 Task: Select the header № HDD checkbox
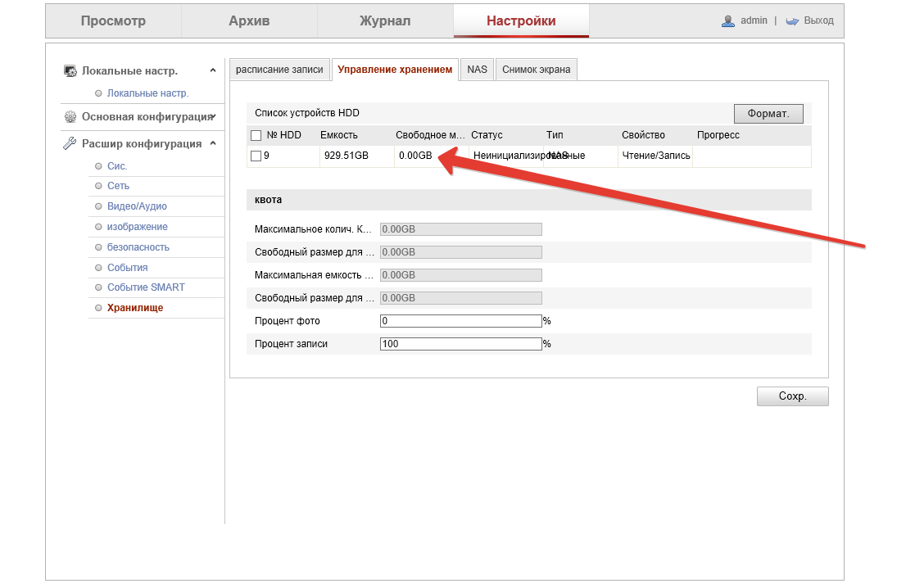(x=256, y=135)
